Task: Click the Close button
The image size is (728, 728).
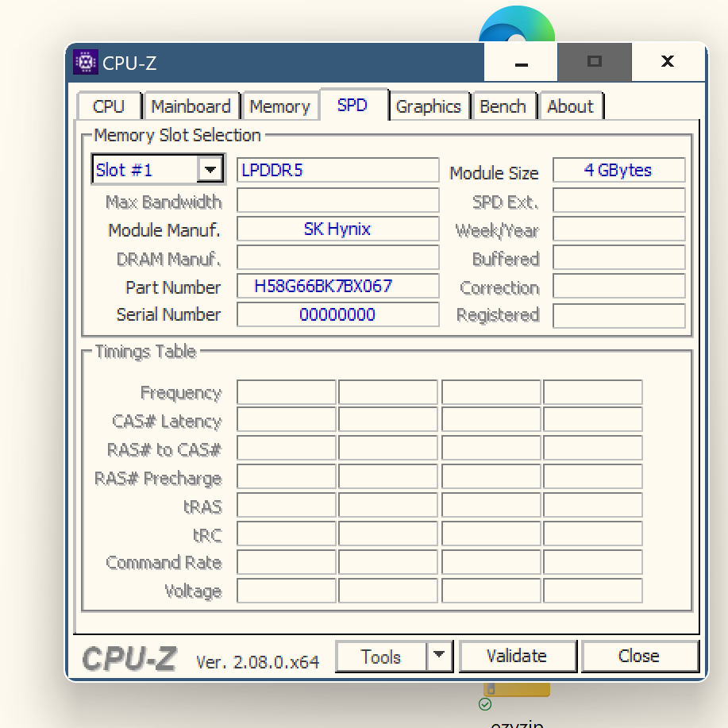Action: coord(639,657)
